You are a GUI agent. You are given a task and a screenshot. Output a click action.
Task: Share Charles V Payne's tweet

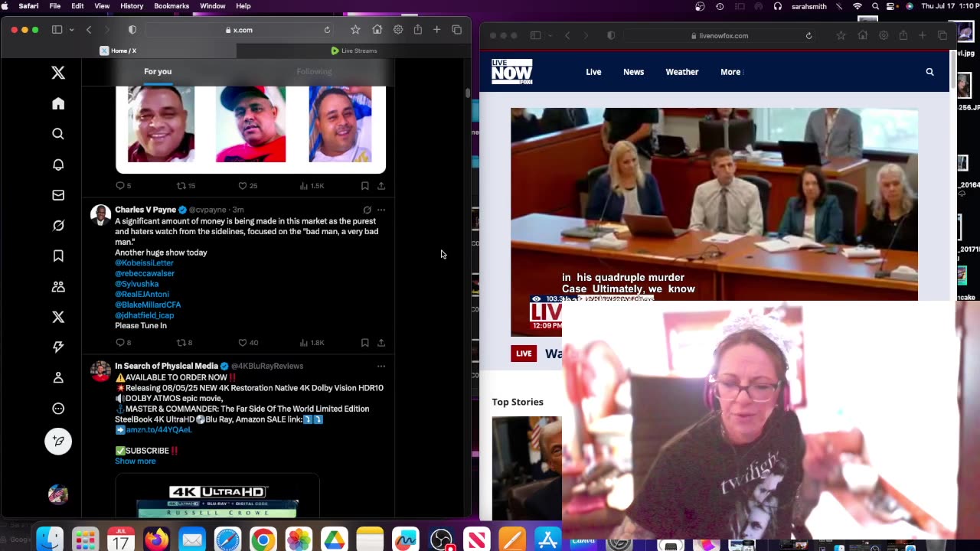(x=381, y=343)
